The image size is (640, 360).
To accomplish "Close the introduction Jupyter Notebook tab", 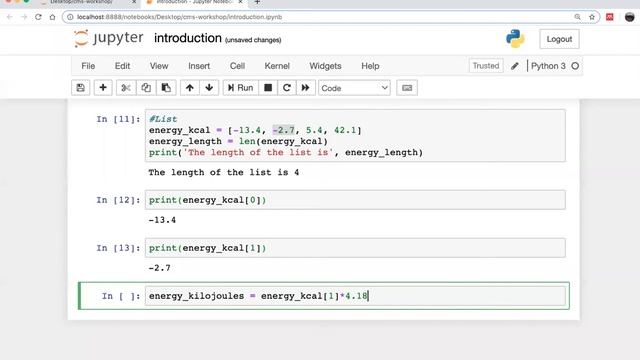I will click(x=240, y=2).
